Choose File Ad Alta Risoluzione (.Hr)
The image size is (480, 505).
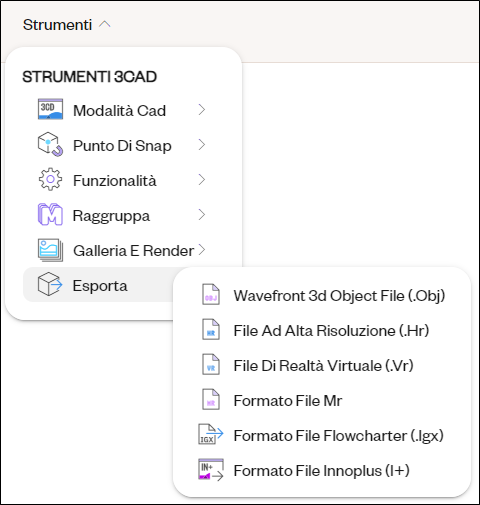(x=322, y=330)
